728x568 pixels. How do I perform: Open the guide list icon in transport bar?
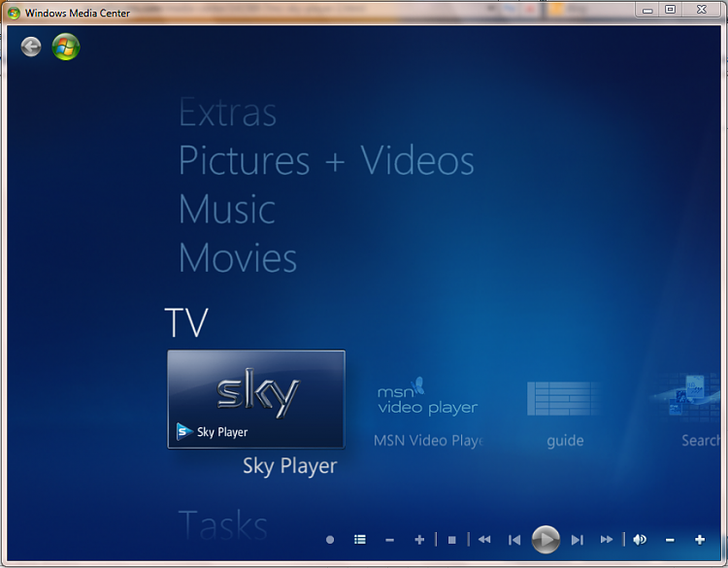click(x=360, y=539)
